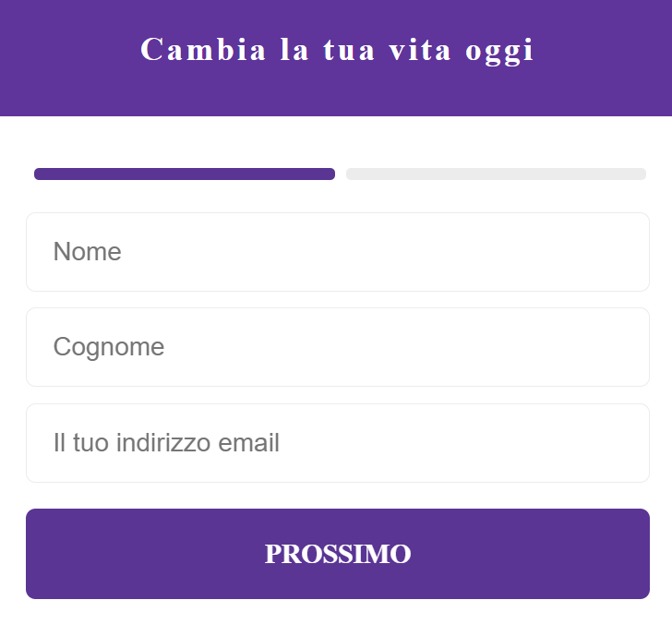The image size is (672, 636).
Task: Click the Cambia la tua vita oggi heading
Action: click(337, 51)
